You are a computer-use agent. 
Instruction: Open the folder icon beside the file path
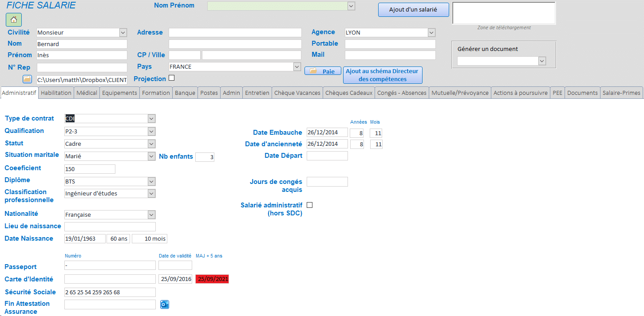28,79
